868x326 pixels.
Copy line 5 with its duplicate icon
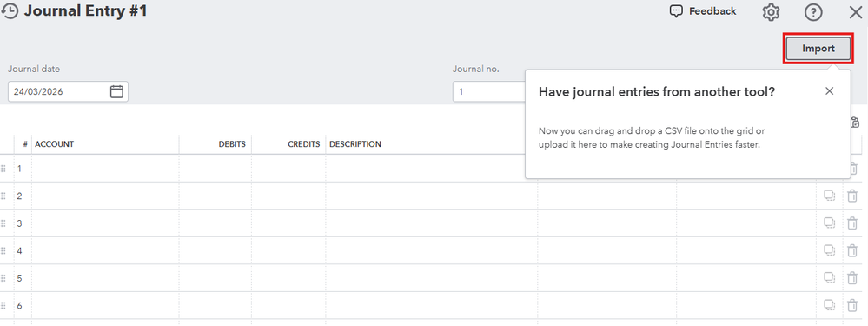pos(829,278)
